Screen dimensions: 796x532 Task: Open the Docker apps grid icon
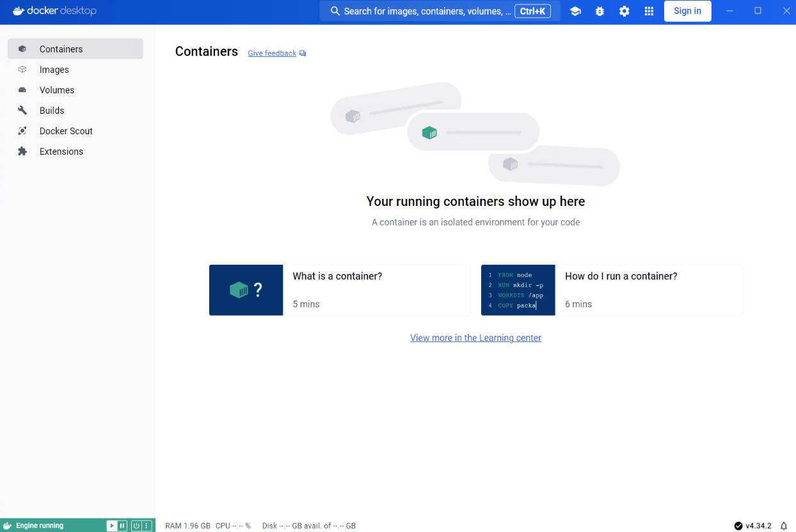click(649, 12)
